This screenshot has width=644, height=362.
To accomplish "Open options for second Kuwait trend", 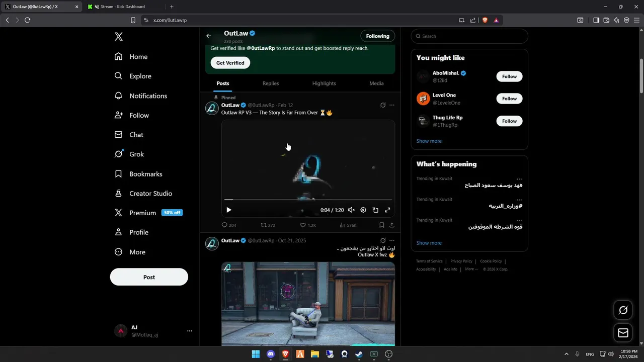I will click(519, 199).
